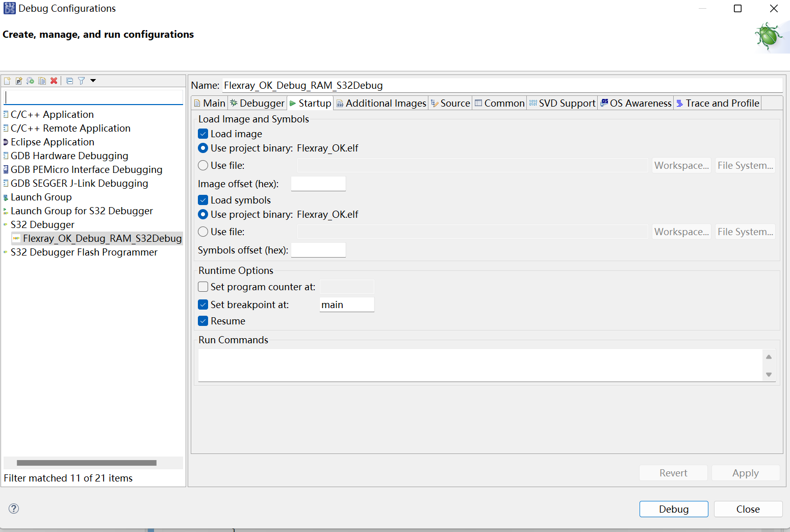Click the C/C++ Remote Application type icon
This screenshot has height=532, width=790.
click(x=6, y=128)
